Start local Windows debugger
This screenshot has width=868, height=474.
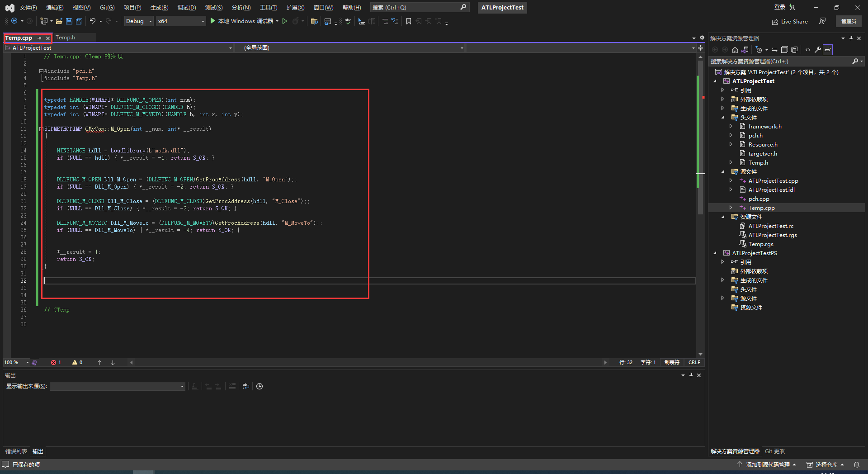244,21
